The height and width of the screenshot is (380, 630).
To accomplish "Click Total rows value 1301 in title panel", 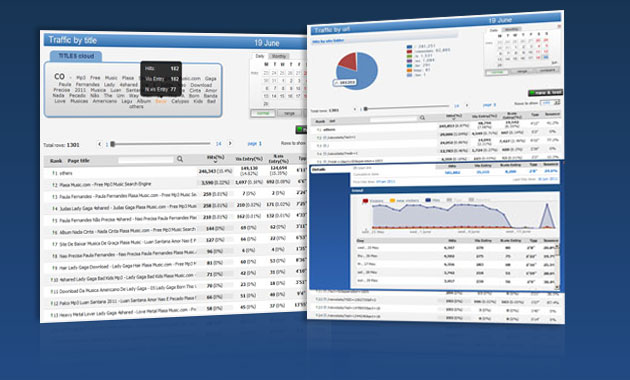I will 73,145.
